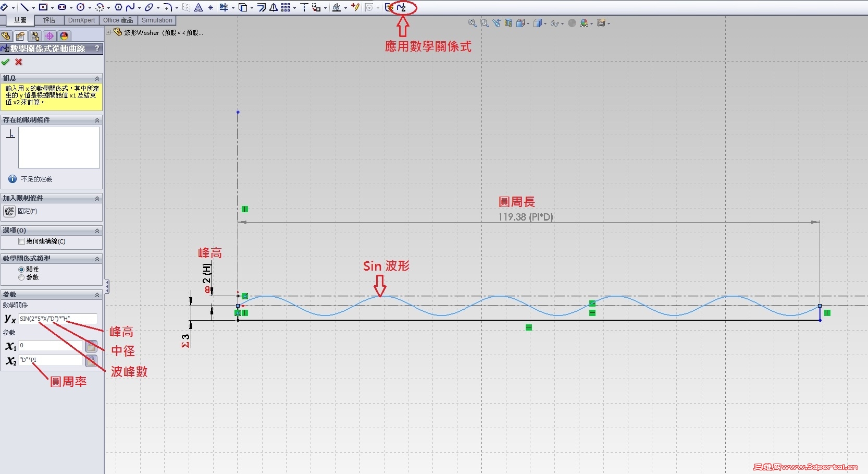Select the 參數 equation type radio

[x=21, y=277]
